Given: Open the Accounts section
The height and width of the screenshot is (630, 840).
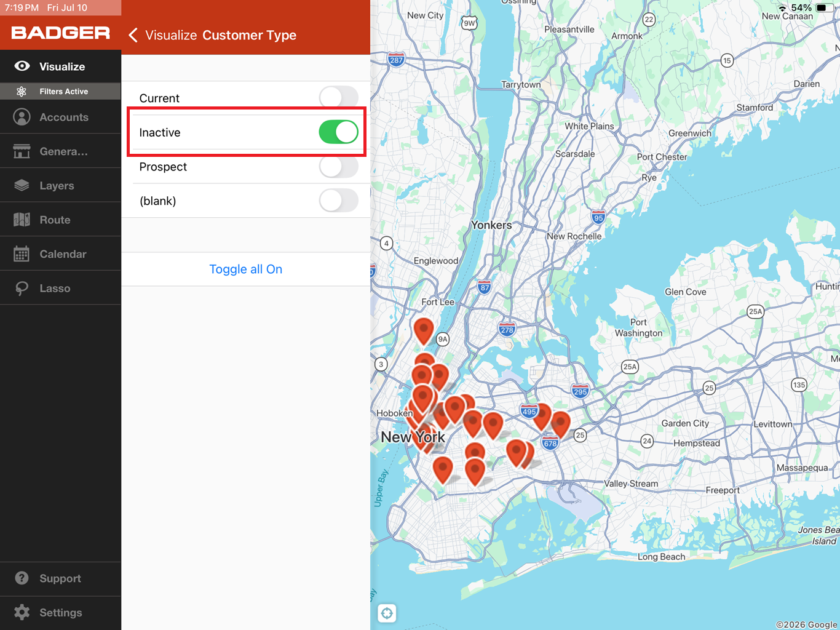Looking at the screenshot, I should (60, 117).
